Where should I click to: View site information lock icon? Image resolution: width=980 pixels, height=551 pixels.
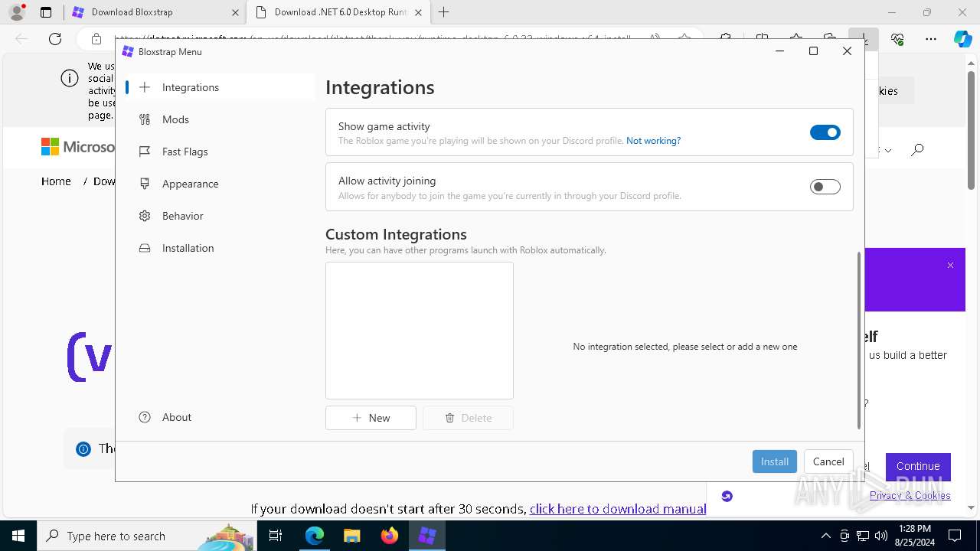(x=96, y=39)
